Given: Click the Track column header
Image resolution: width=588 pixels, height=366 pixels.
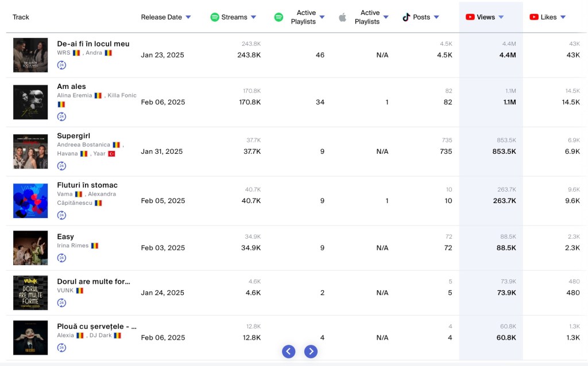Looking at the screenshot, I should click(x=21, y=17).
